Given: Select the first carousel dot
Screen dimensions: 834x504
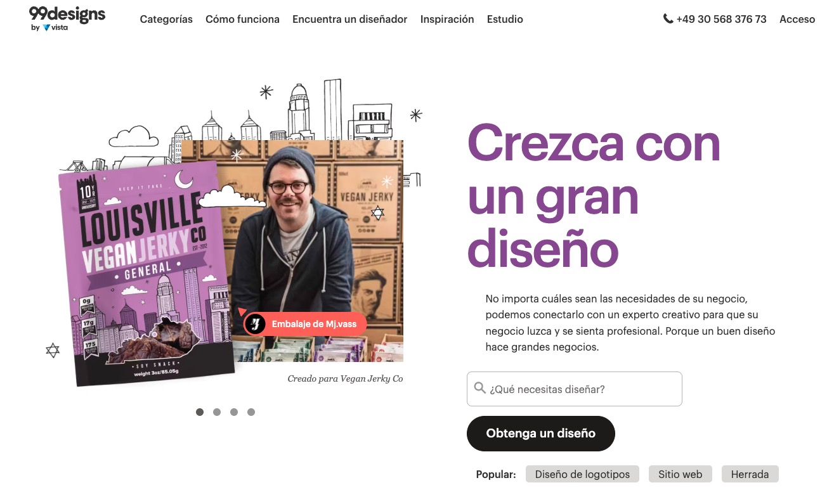Looking at the screenshot, I should (200, 412).
